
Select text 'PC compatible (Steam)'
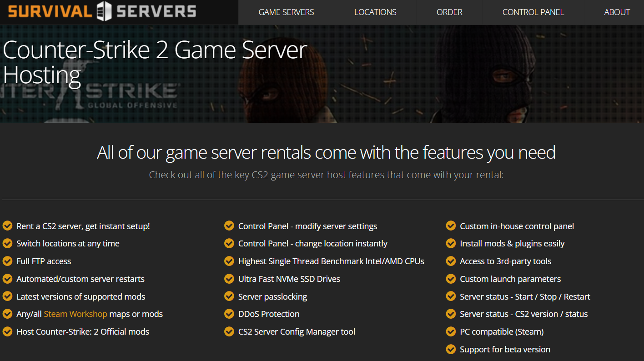(502, 332)
